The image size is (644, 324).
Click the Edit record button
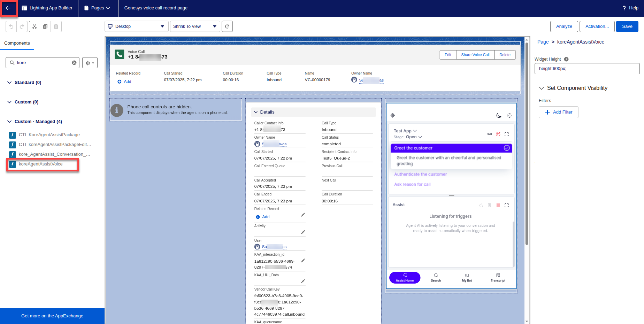coord(448,55)
